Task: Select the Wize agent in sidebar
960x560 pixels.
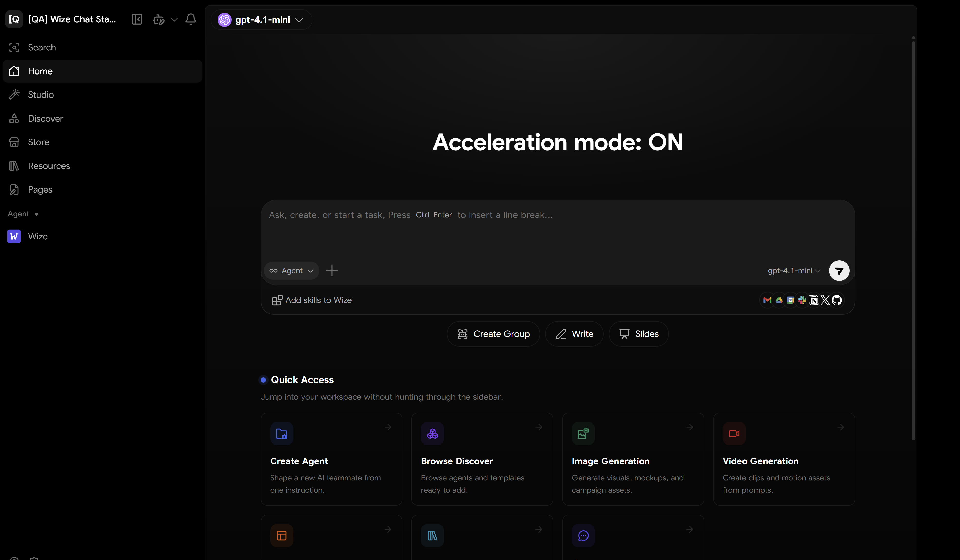Action: click(102, 236)
